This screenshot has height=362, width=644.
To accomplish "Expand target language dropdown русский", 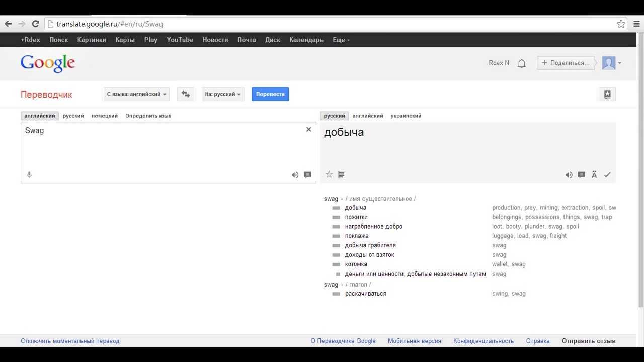I will [223, 94].
